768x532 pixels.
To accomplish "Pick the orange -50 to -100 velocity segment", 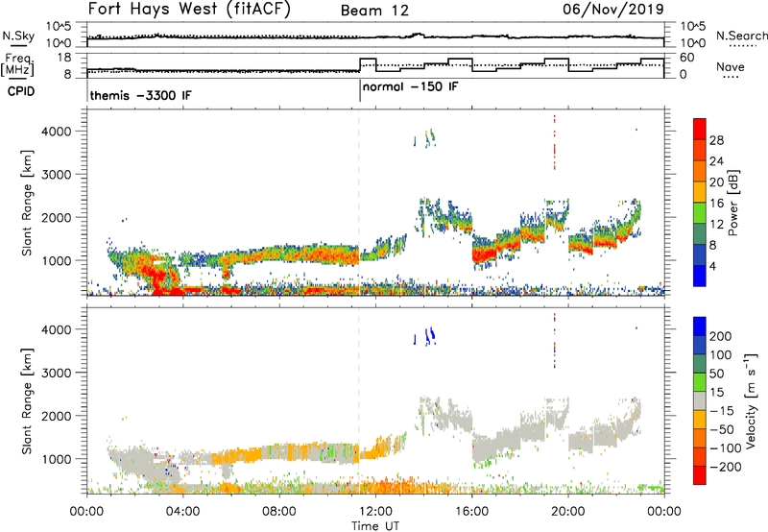I will [700, 439].
